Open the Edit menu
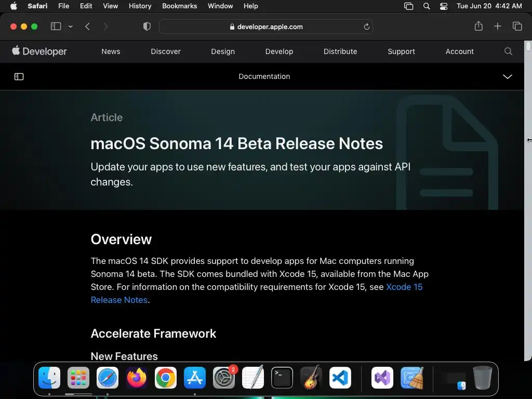Screen dimensions: 532x399 [x=86, y=6]
